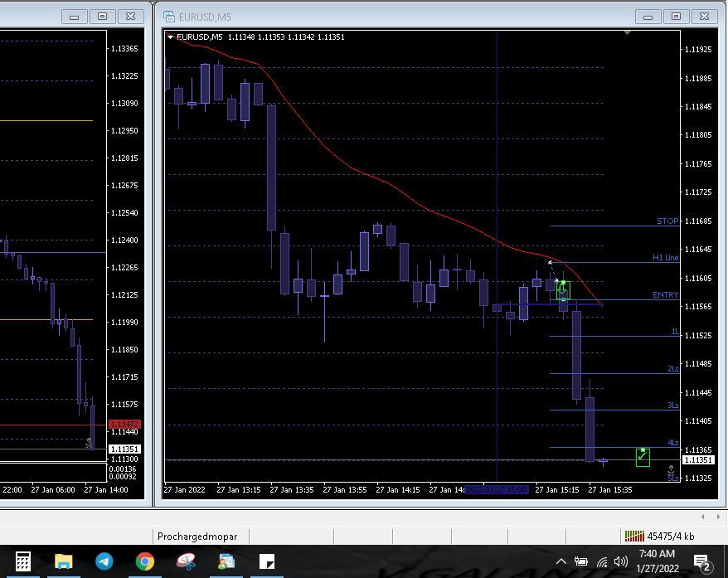Click the 1/27/2022 date in the tray

click(658, 569)
